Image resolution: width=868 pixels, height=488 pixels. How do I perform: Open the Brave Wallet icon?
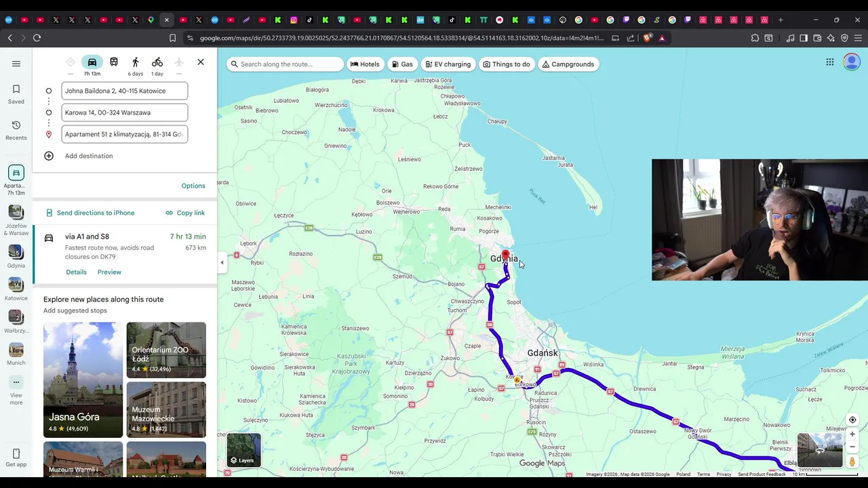click(817, 38)
